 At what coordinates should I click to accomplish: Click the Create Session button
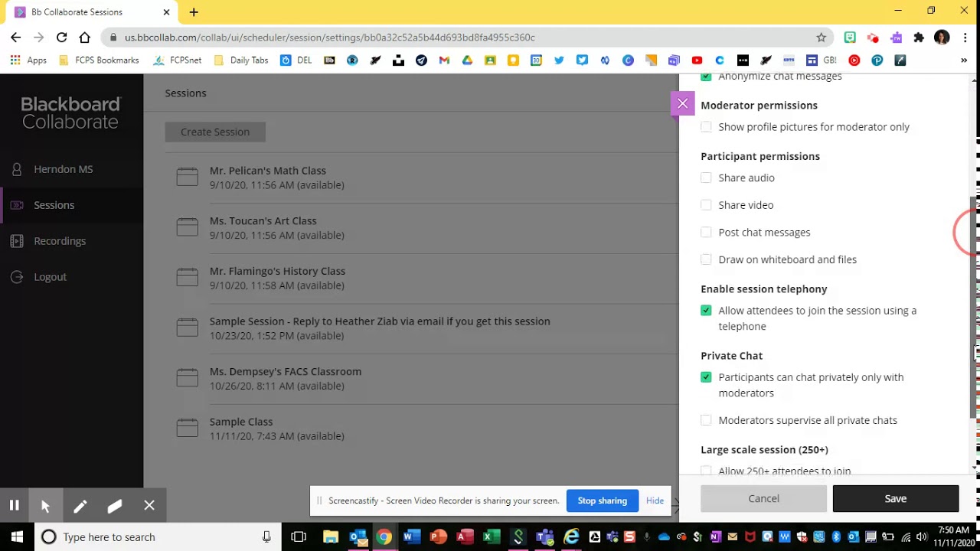[x=215, y=132]
